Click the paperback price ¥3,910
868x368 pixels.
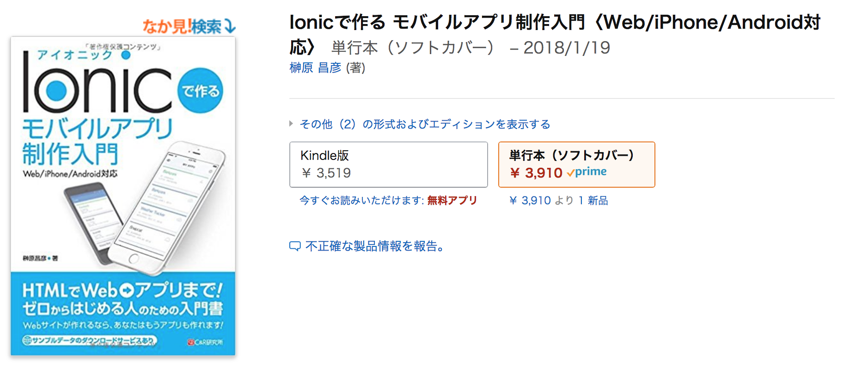click(536, 173)
